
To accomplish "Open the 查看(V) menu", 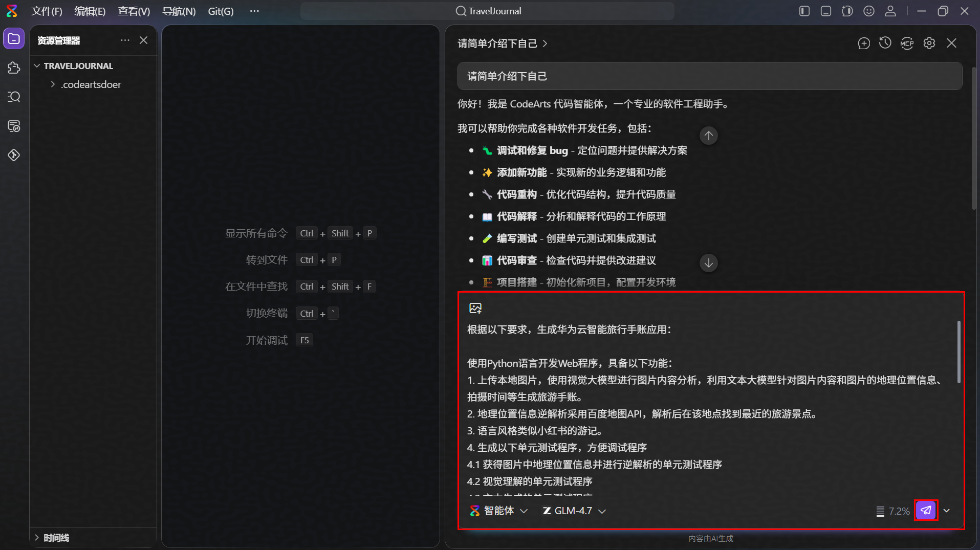I will pyautogui.click(x=134, y=11).
